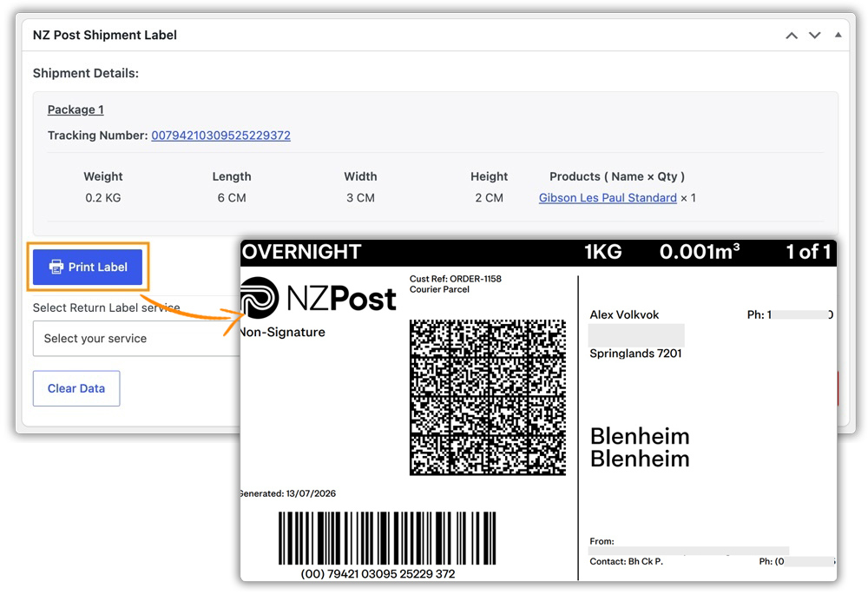The image size is (868, 595).
Task: Click the Length value 6 CM
Action: [232, 198]
